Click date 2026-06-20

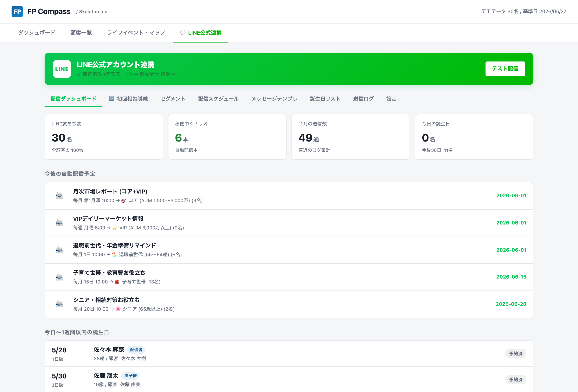point(511,304)
